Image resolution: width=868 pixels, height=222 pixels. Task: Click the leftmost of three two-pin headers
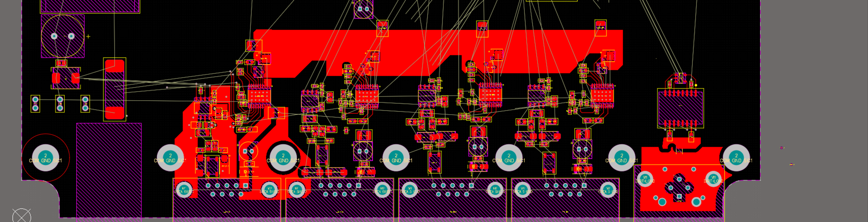[x=35, y=104]
